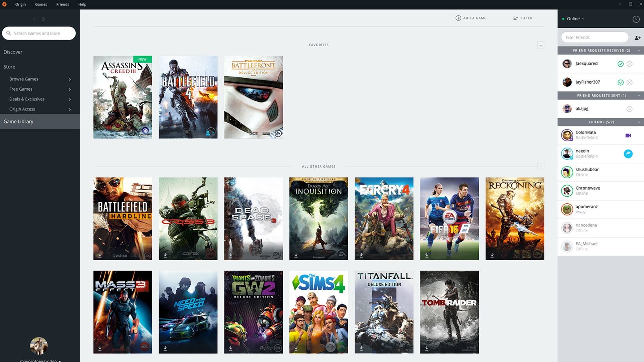The width and height of the screenshot is (644, 362).
Task: Expand Deals & Exclusives submenu
Action: [70, 99]
